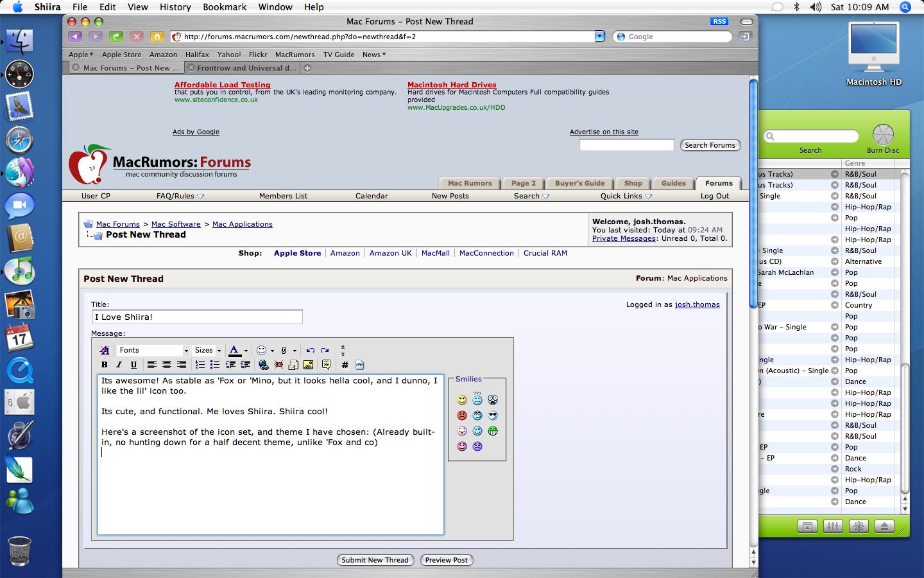Align message text left

(152, 365)
